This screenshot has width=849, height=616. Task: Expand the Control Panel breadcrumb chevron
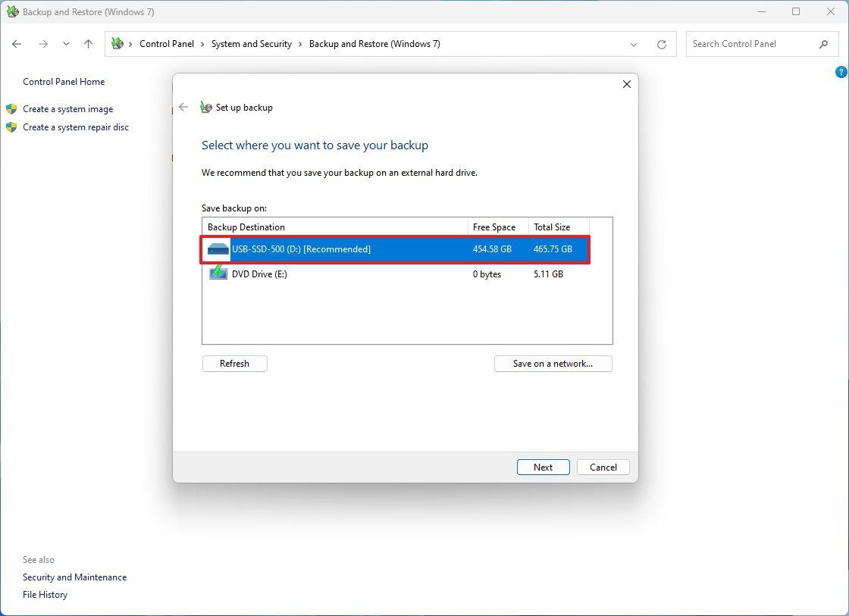pos(201,44)
